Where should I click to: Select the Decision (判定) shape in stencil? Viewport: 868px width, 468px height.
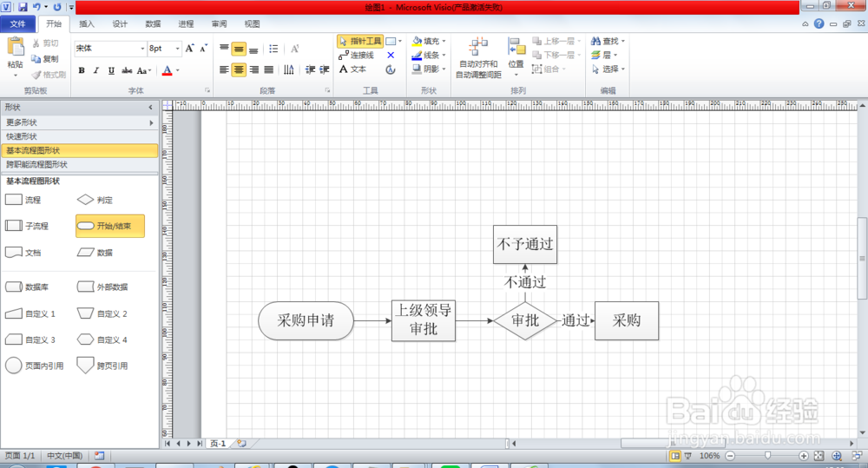coord(95,200)
